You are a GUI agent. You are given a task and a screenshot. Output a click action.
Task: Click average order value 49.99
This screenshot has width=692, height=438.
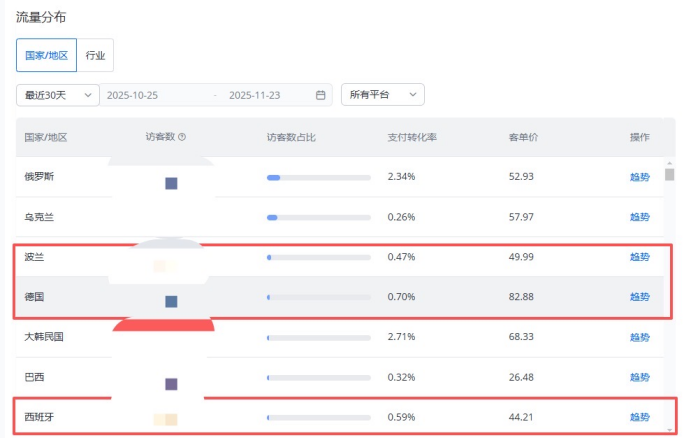[521, 257]
